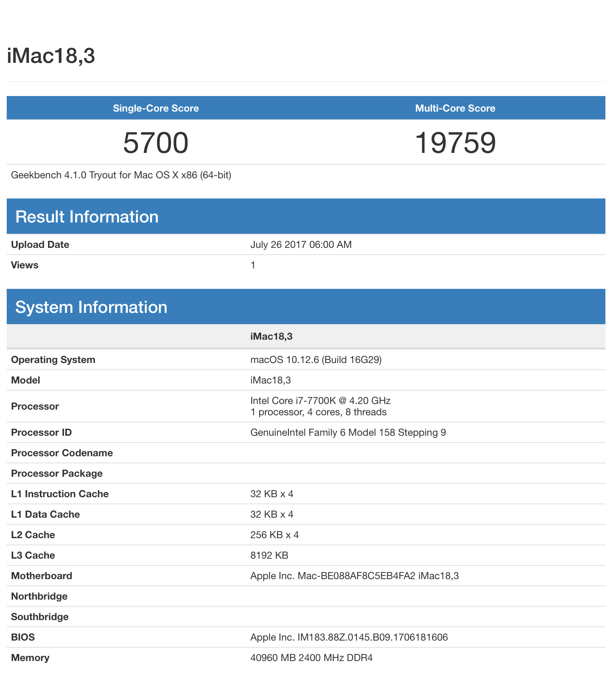Select 32 KB x 4 in L1 Data row

(x=272, y=514)
